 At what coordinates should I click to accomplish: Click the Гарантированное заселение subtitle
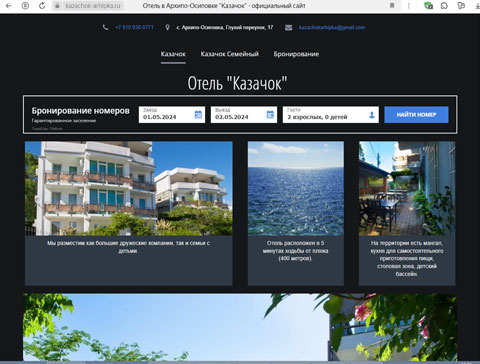click(64, 121)
